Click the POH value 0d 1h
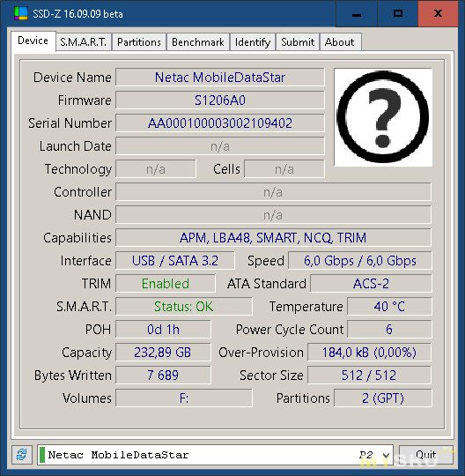The image size is (465, 476). pyautogui.click(x=163, y=330)
